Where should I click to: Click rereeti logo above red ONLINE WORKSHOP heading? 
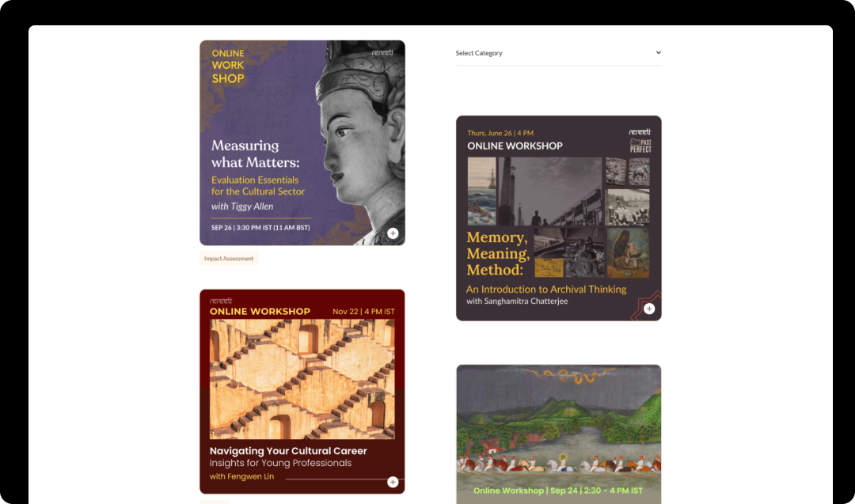click(221, 301)
